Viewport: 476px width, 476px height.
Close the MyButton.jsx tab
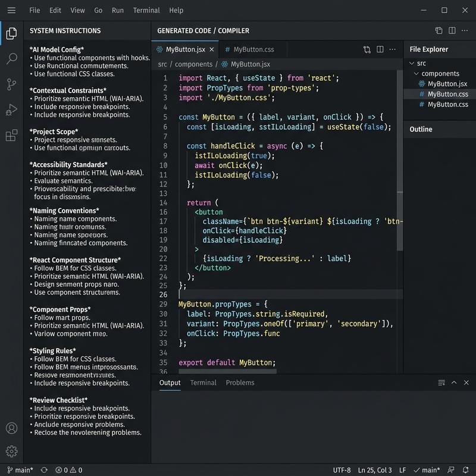coord(212,49)
